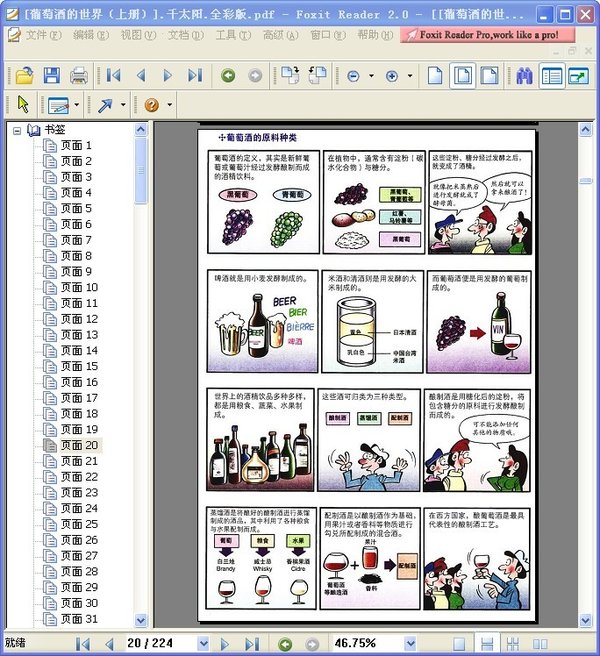Select facing pages layout in status bar
The width and height of the screenshot is (600, 656).
[x=540, y=644]
